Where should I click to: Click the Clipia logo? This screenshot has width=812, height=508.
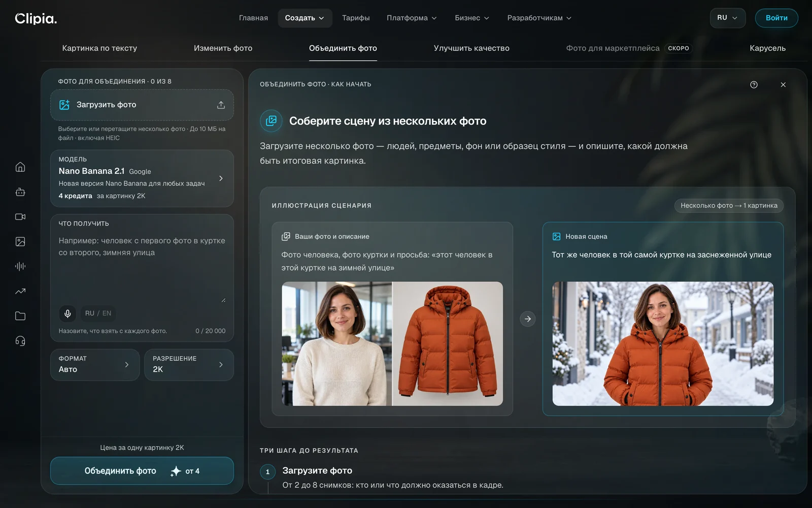coord(36,18)
